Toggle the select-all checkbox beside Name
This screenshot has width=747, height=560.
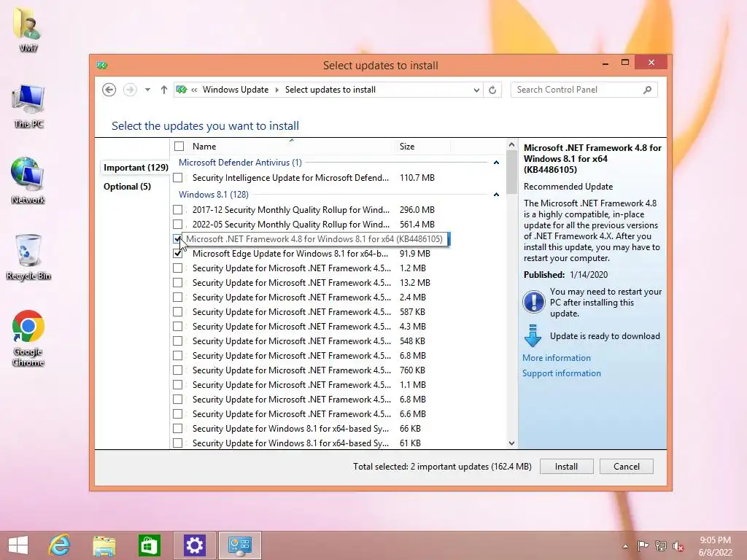179,146
